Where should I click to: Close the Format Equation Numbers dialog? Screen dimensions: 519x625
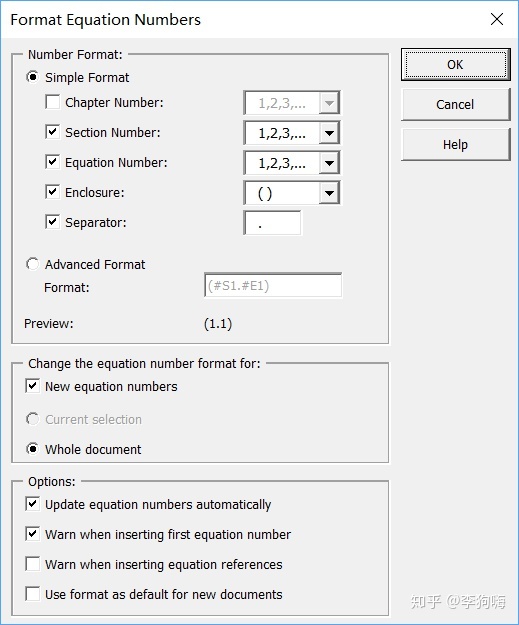497,19
